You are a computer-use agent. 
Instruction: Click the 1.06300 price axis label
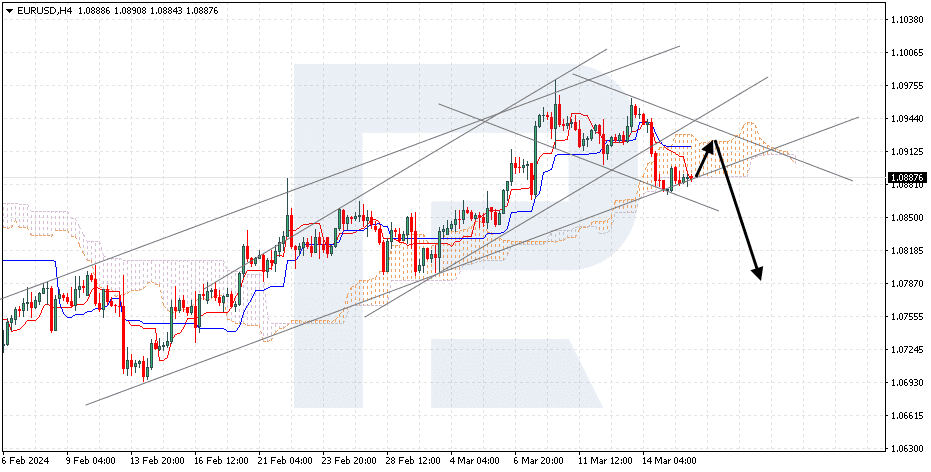pos(906,448)
